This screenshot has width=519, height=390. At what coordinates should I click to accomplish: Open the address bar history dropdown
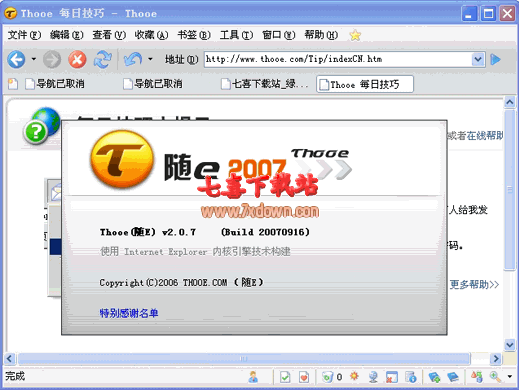(478, 60)
